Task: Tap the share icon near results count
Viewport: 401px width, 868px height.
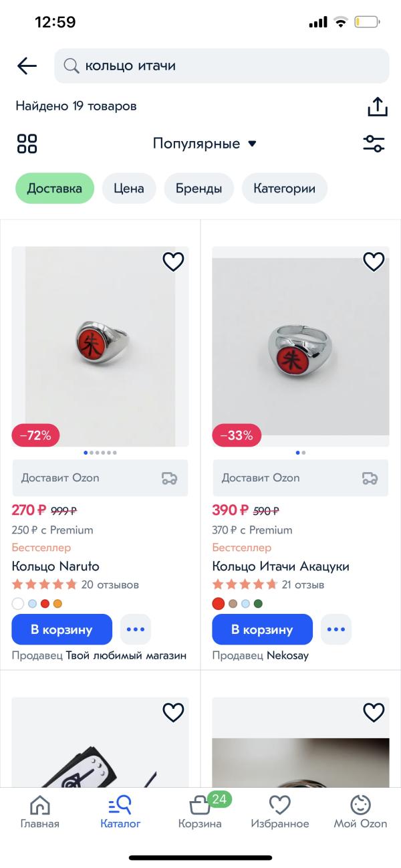Action: pyautogui.click(x=377, y=107)
